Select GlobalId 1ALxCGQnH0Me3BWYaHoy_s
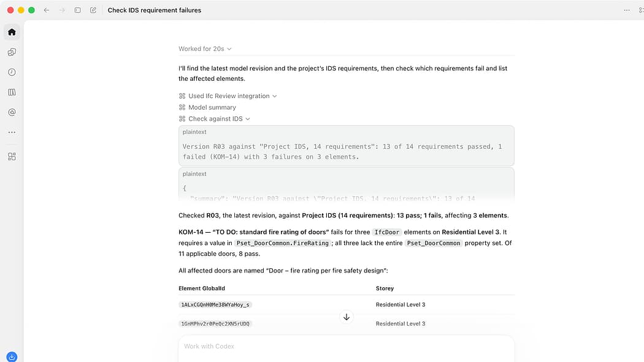This screenshot has width=644, height=362. click(x=215, y=304)
